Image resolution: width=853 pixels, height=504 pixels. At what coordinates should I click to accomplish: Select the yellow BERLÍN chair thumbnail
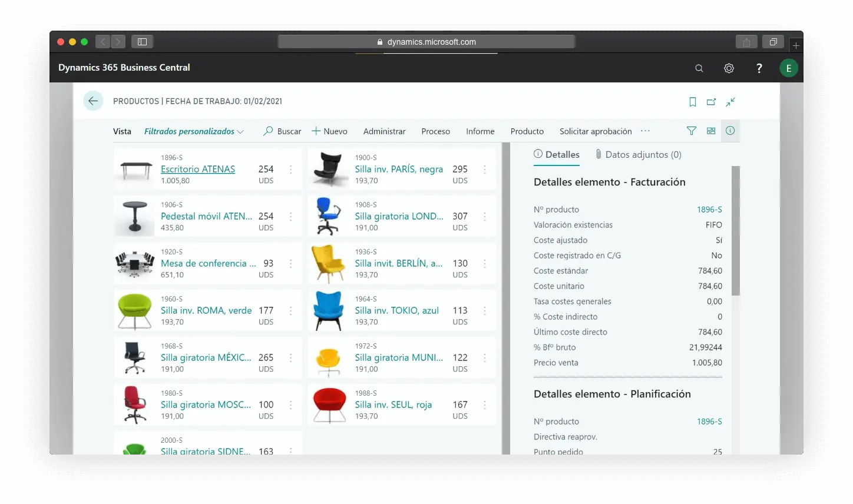[328, 263]
